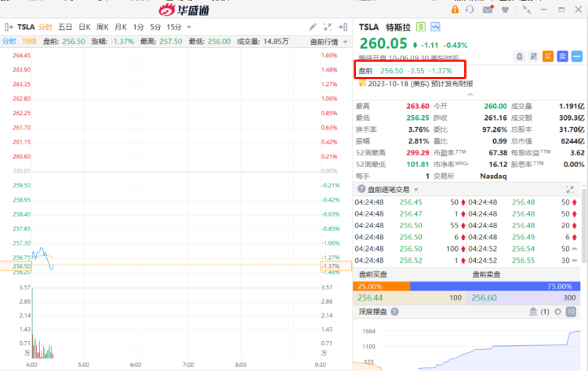Set a price alert bell icon
This screenshot has height=371, width=588.
click(519, 56)
